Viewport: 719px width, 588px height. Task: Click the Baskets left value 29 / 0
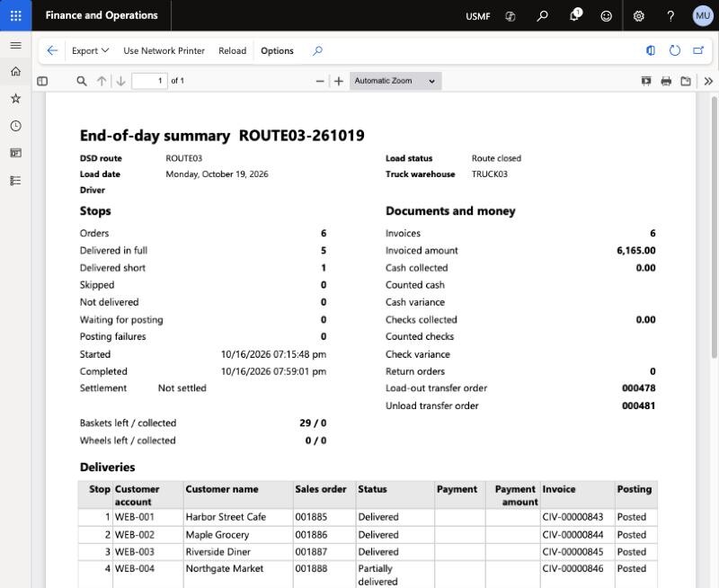click(313, 423)
